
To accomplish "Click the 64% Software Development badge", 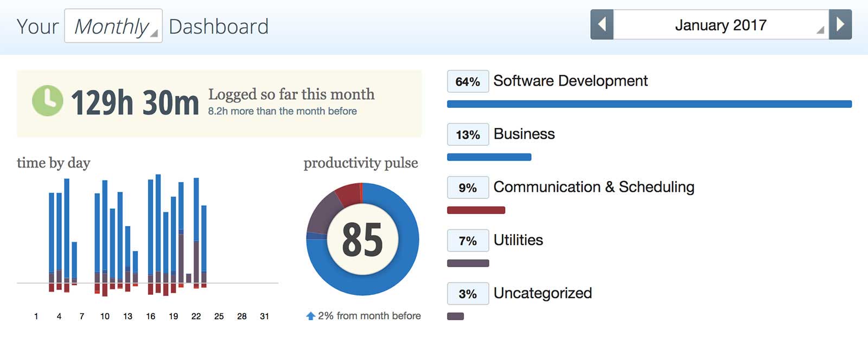I will tap(468, 81).
